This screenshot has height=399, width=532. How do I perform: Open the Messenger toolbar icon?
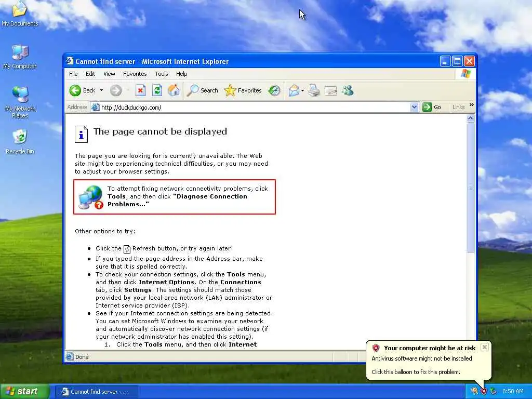coord(348,90)
